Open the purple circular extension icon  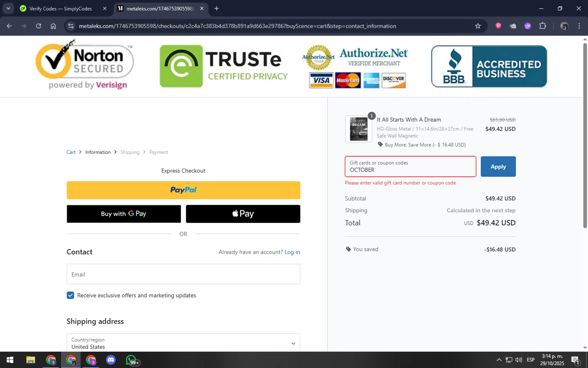(x=528, y=26)
